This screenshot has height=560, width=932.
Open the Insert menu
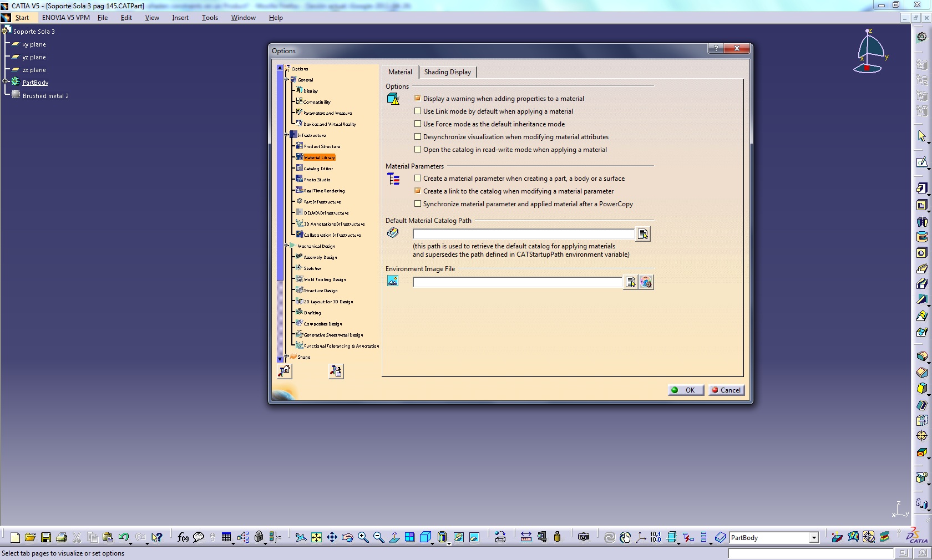pos(180,18)
